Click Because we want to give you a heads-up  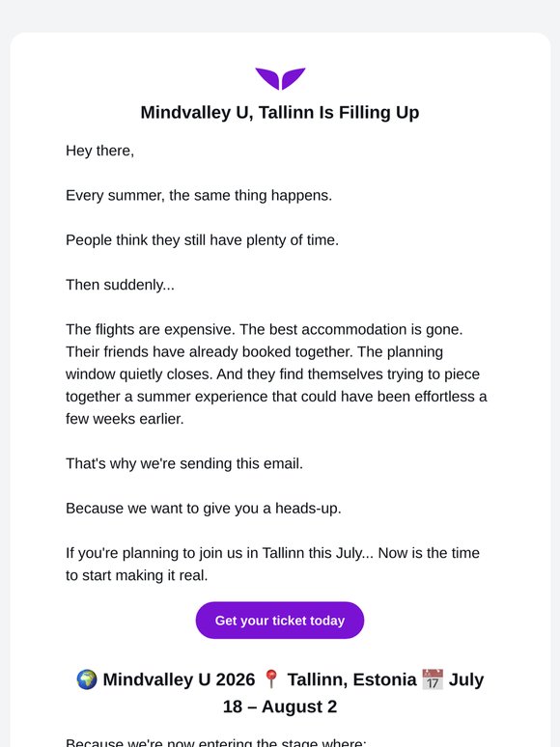pos(204,509)
